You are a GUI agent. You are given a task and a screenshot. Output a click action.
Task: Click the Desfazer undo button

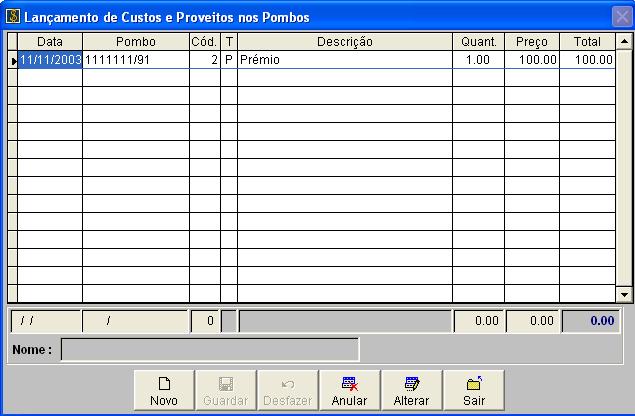coord(288,390)
